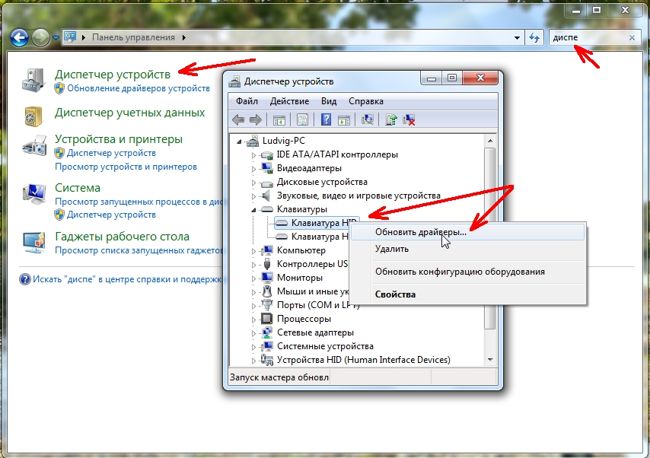Open Диспетчер учетных данных link

tap(130, 113)
